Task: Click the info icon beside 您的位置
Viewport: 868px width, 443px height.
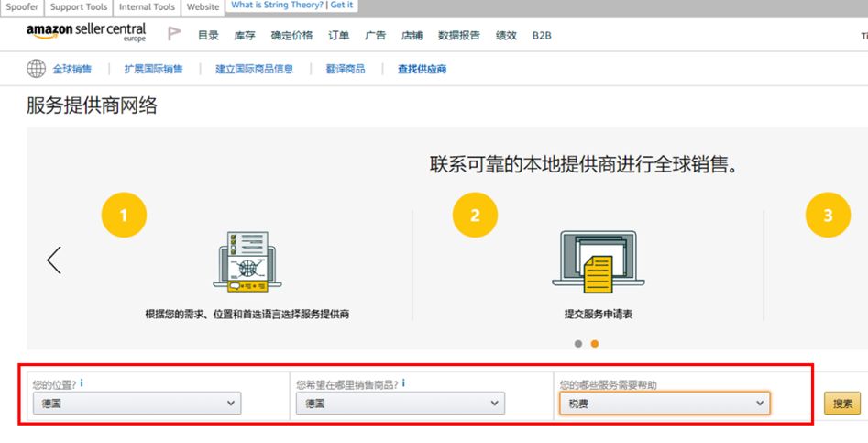Action: click(x=82, y=383)
